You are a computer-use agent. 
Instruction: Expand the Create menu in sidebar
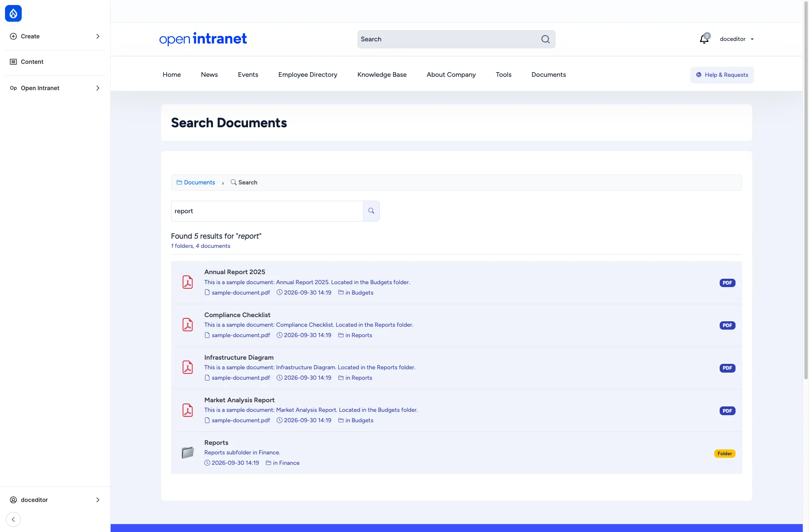(x=55, y=36)
